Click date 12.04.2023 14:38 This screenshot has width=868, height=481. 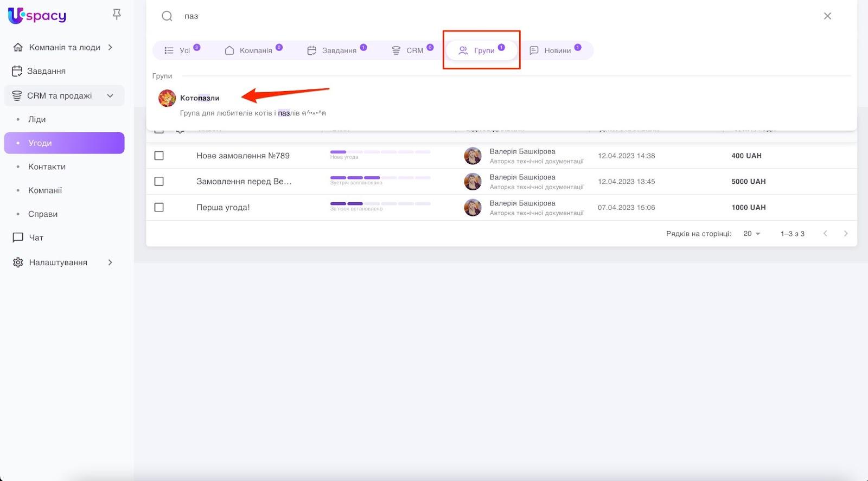[627, 156]
